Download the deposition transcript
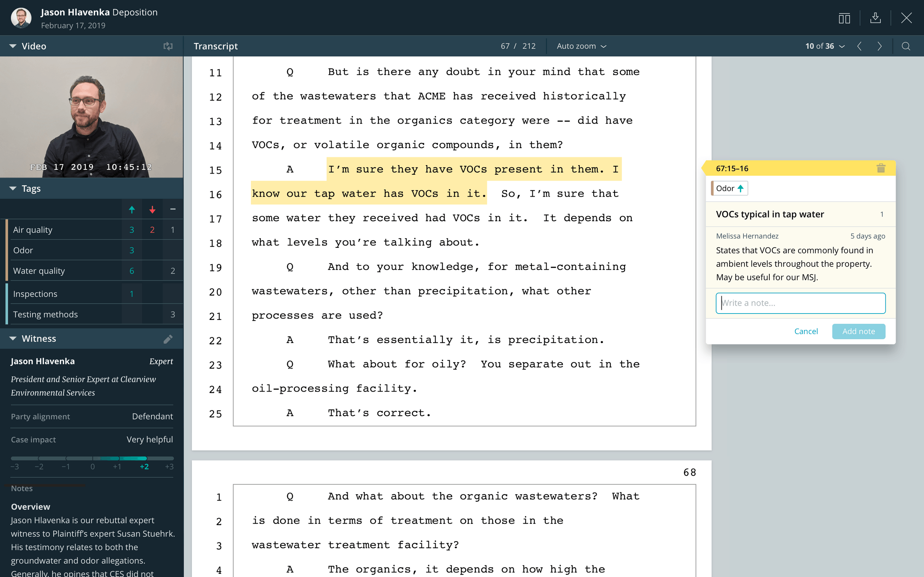 (876, 18)
